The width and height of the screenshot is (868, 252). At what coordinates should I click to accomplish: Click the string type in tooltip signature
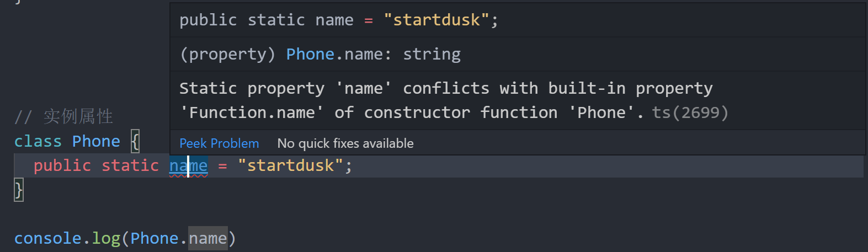tap(432, 54)
